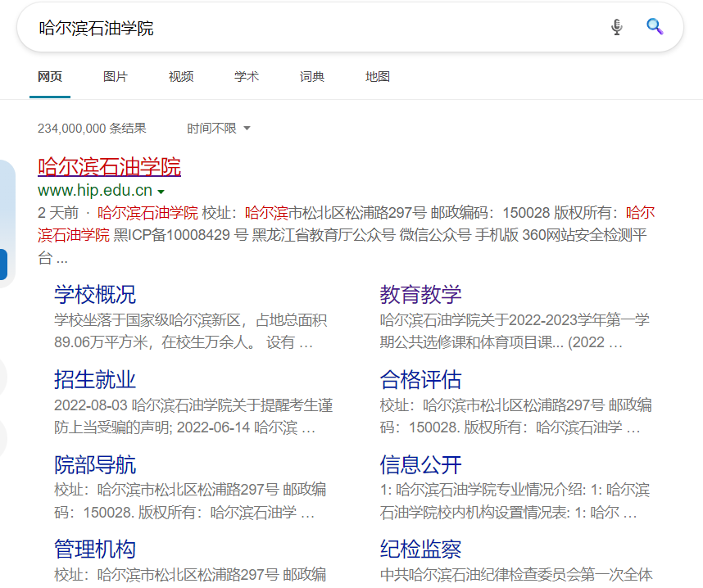Click the 管理机构 sublink
703x588 pixels.
[x=95, y=549]
